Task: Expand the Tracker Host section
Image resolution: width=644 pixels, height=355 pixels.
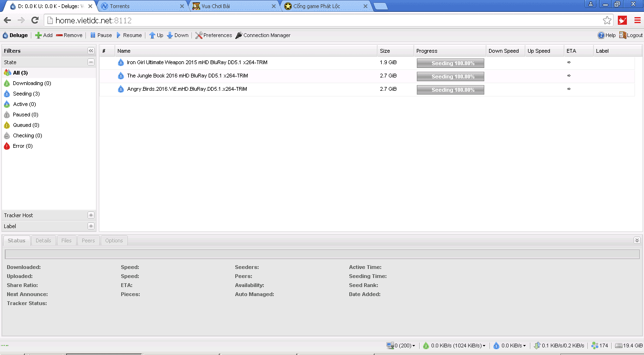Action: click(91, 215)
